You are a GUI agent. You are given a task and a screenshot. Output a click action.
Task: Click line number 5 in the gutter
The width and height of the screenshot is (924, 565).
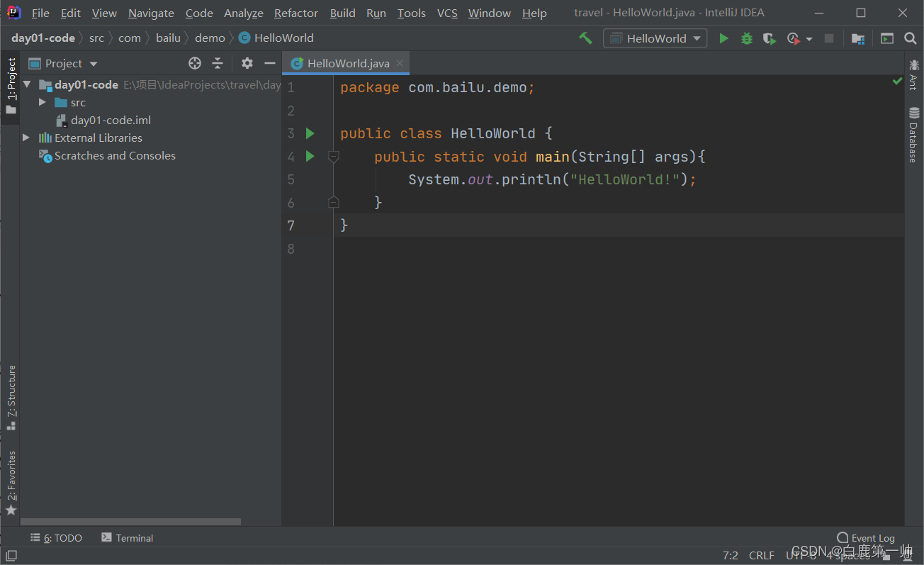click(291, 179)
